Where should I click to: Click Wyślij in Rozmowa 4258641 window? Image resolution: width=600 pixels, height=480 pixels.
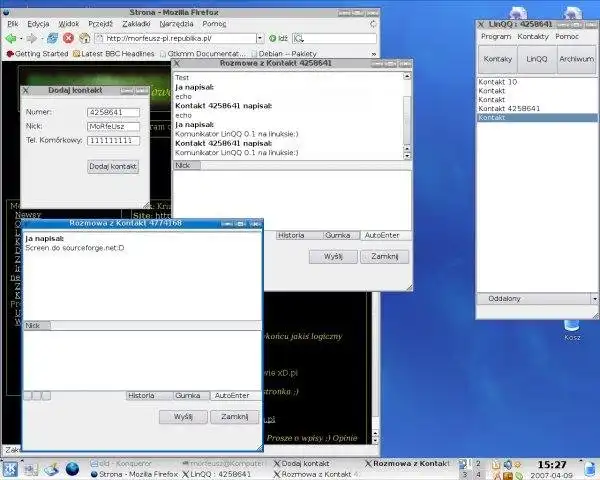(x=333, y=256)
